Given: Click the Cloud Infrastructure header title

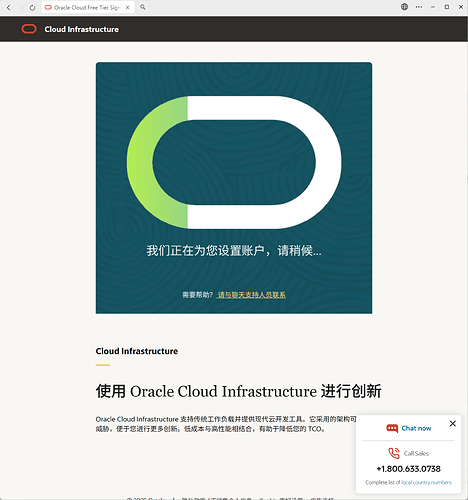Looking at the screenshot, I should [x=81, y=29].
